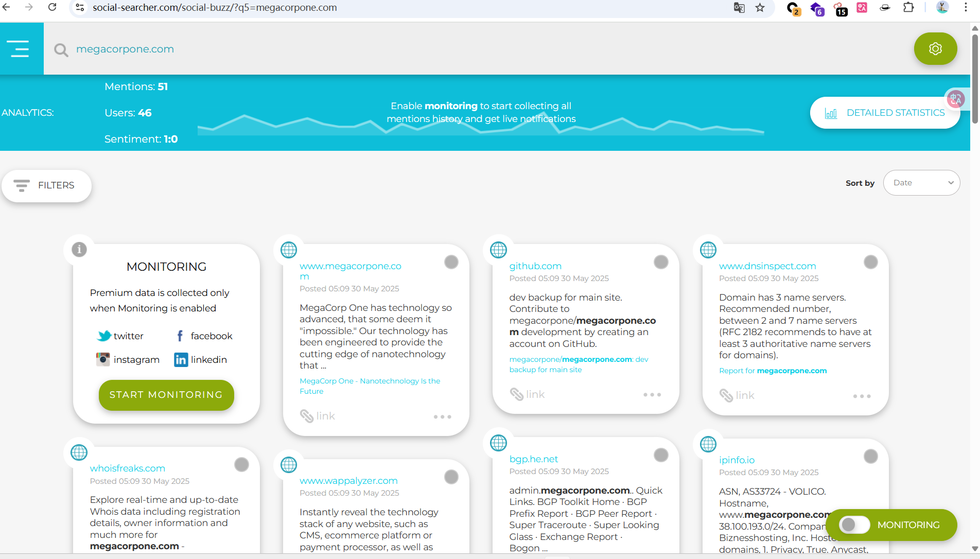This screenshot has height=559, width=980.
Task: Open browser extensions puzzle icon
Action: pos(908,8)
